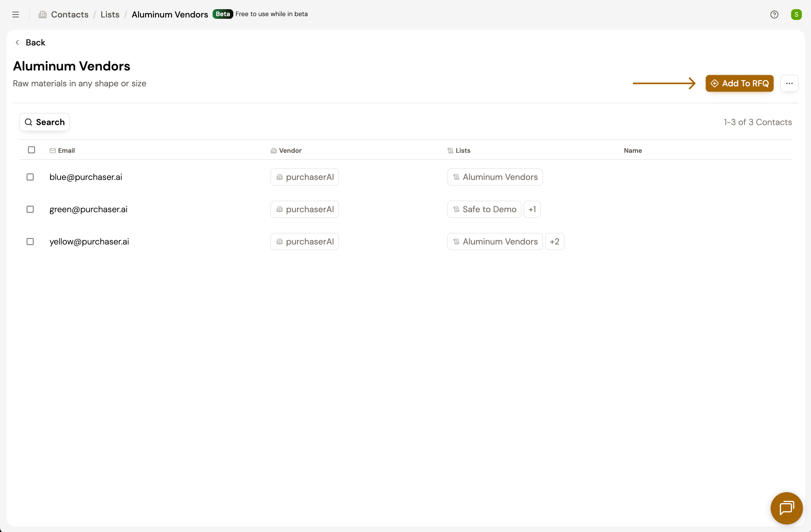Click the help question mark icon
Viewport: 811px width, 532px height.
[x=774, y=14]
